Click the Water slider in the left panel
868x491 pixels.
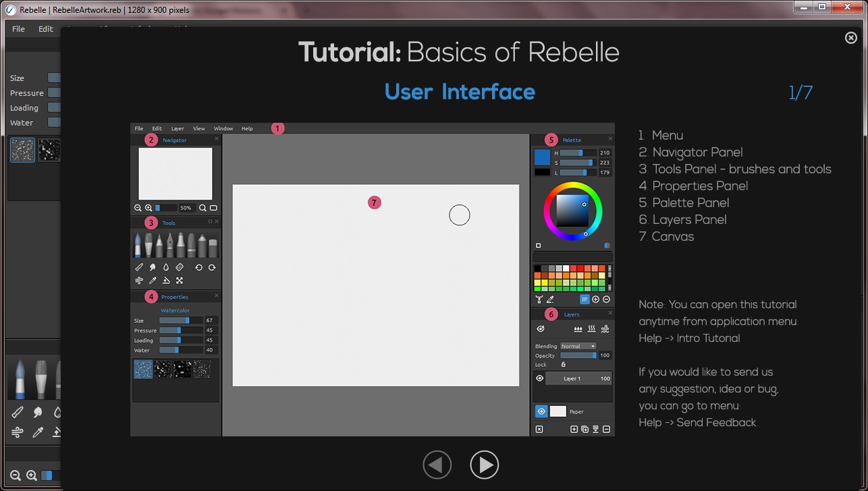pyautogui.click(x=54, y=122)
